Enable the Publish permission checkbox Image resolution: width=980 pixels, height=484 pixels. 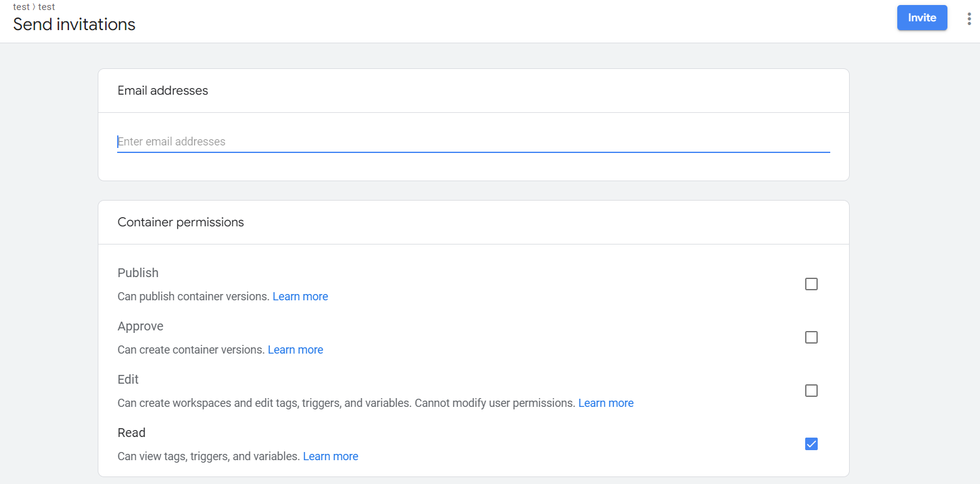(811, 284)
